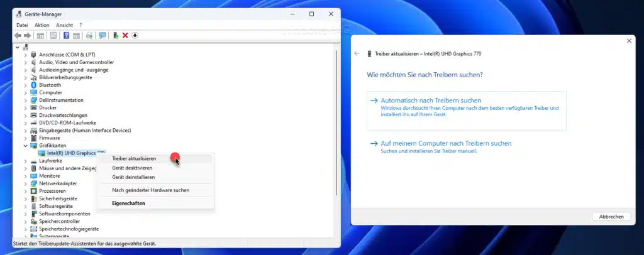Open the Aktion menu

coord(42,25)
